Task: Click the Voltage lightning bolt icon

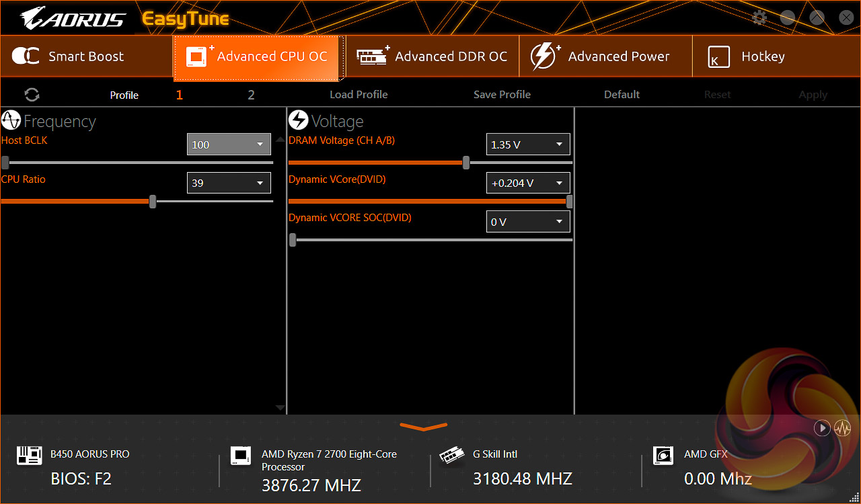Action: point(299,121)
